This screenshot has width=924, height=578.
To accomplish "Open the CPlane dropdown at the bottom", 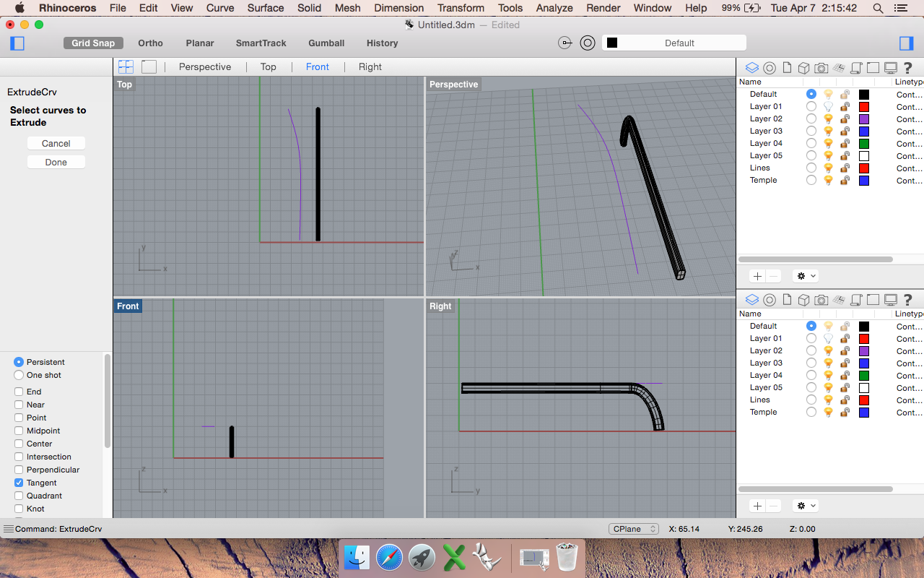I will point(633,528).
